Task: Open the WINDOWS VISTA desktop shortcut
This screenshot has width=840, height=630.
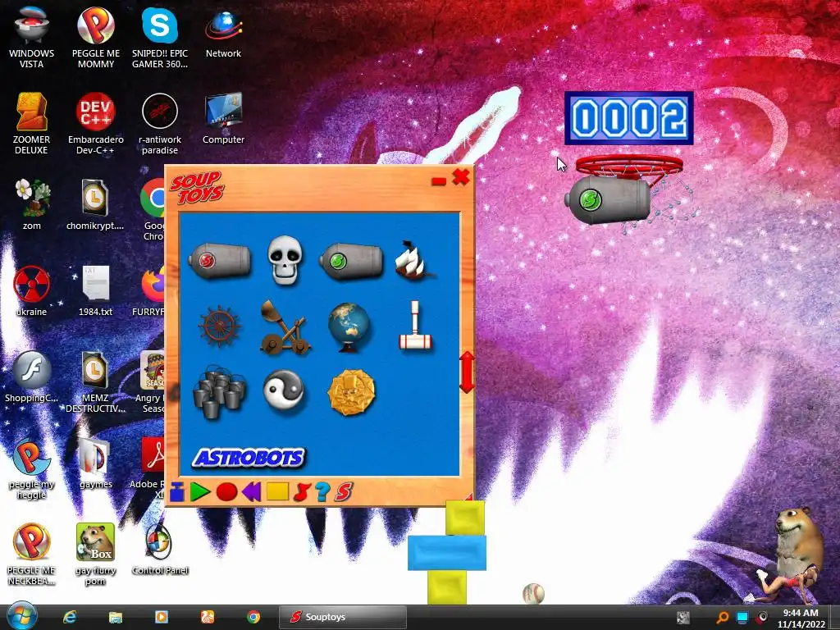Action: pyautogui.click(x=32, y=38)
